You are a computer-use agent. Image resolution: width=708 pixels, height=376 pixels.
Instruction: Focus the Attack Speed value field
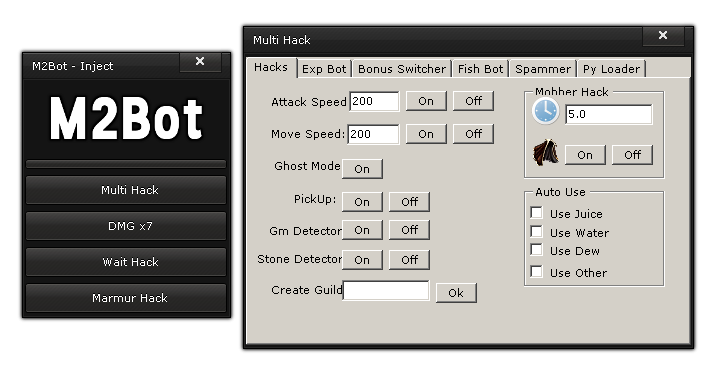coord(374,101)
